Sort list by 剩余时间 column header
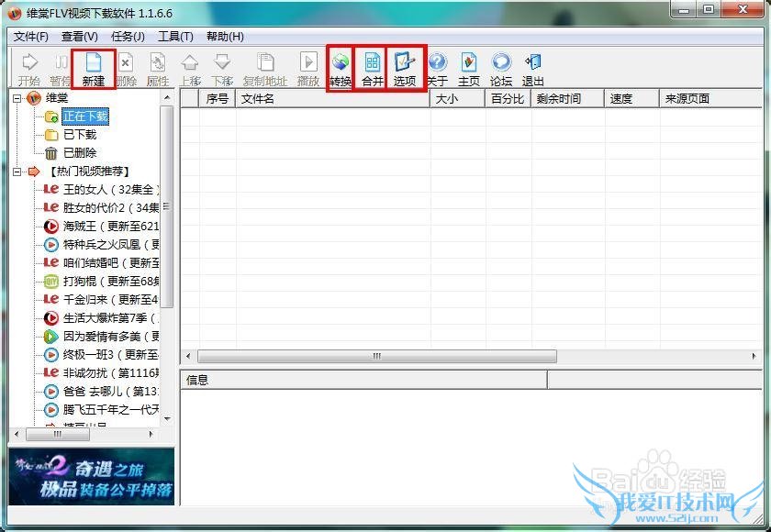Image resolution: width=771 pixels, height=532 pixels. 568,99
